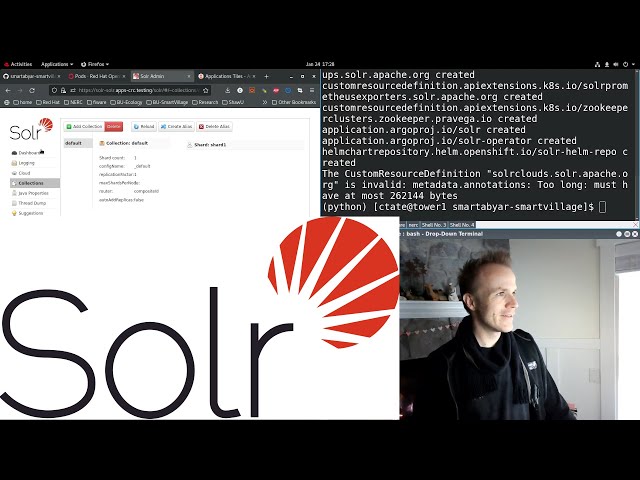Switch to the Pods - Red Hat OpenShift tab
Image resolution: width=640 pixels, height=480 pixels.
(x=97, y=76)
